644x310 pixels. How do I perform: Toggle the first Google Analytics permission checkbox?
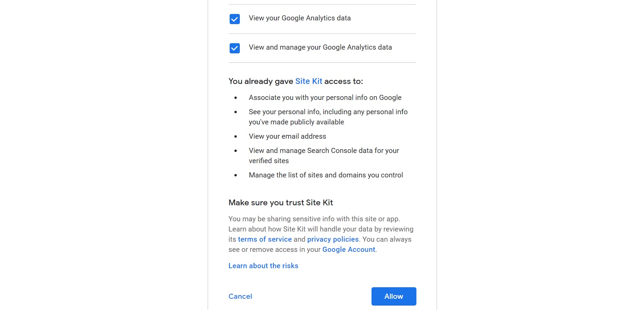(234, 19)
